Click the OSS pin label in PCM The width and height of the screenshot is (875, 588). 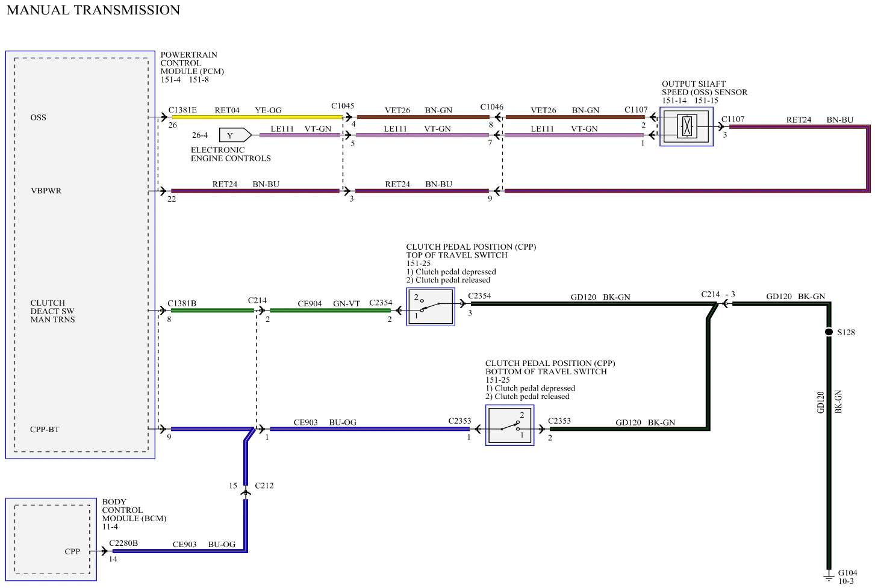coord(38,117)
